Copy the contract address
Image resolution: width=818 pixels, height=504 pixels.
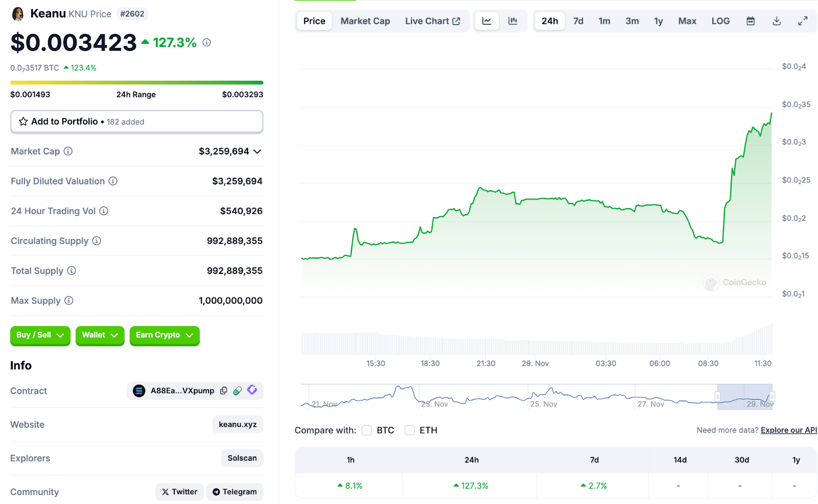click(x=223, y=391)
